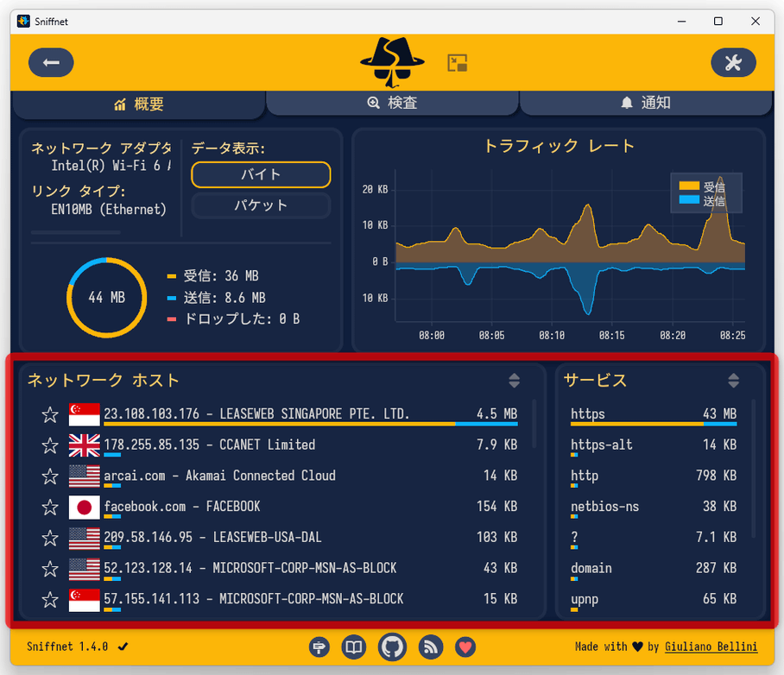Open sort options for ネットワーク ホスト
This screenshot has height=675, width=784.
(514, 381)
